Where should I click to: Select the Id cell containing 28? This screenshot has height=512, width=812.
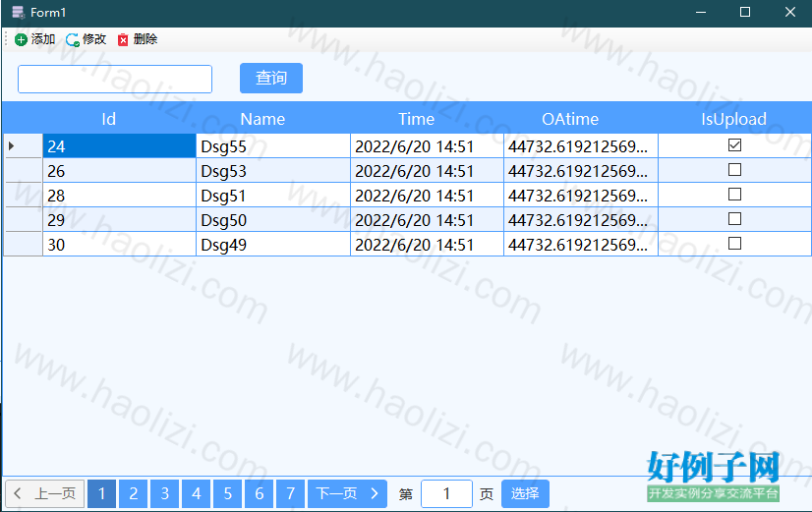119,196
